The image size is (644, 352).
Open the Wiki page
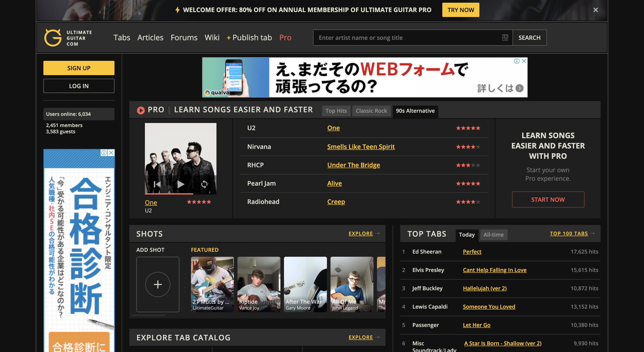(212, 38)
